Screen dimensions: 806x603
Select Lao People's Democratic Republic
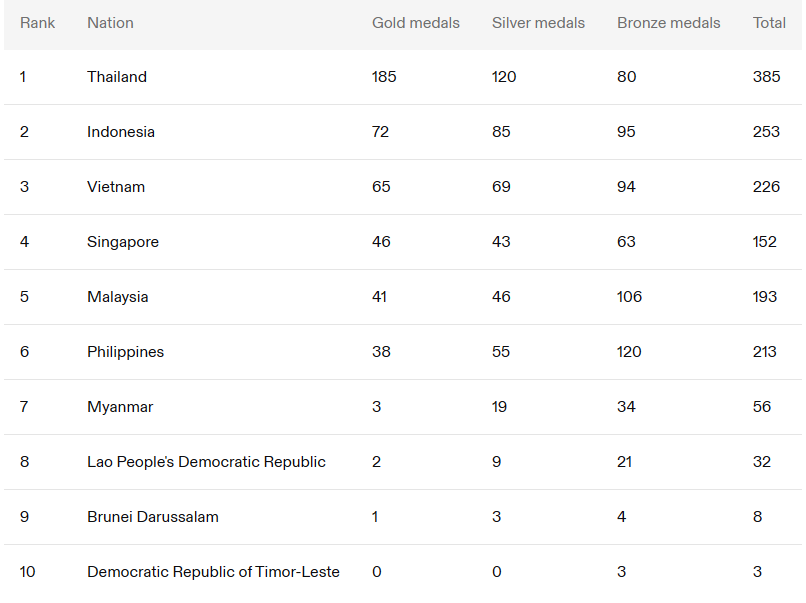pyautogui.click(x=206, y=462)
